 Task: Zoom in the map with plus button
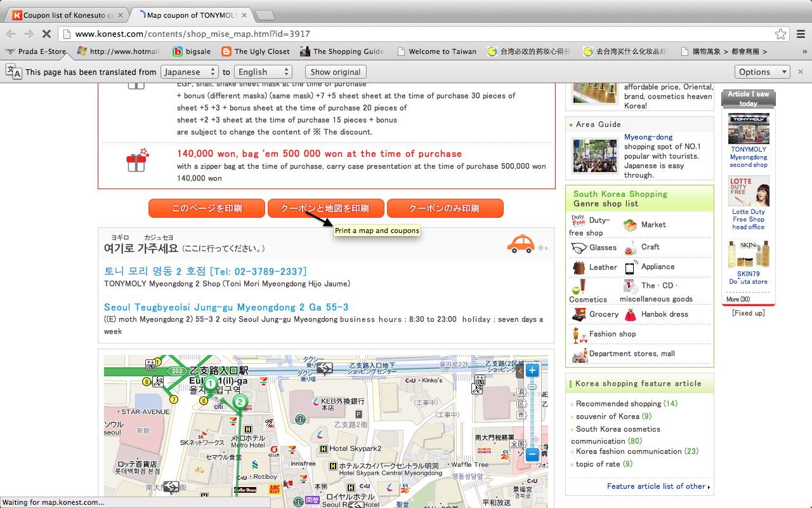coord(532,371)
